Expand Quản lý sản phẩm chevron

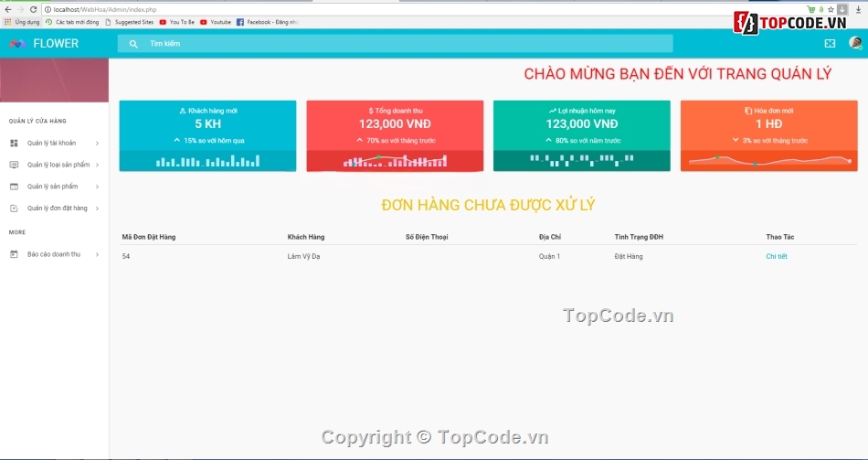click(97, 187)
